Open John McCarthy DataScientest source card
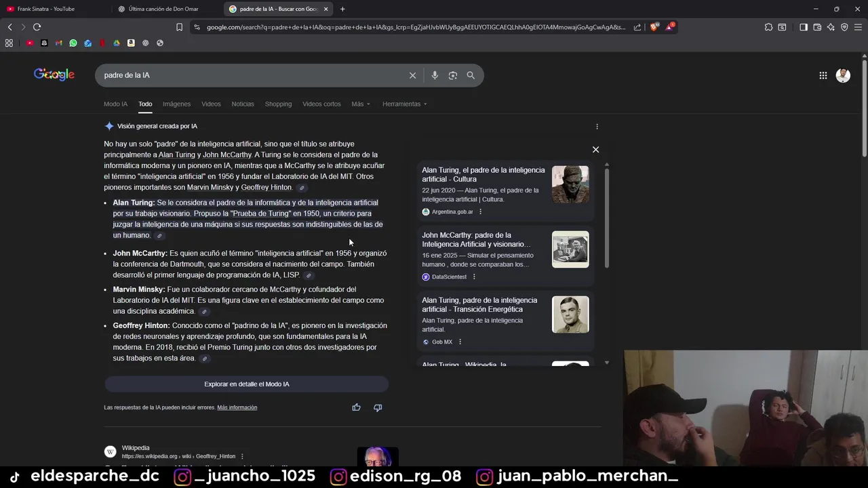868x488 pixels. 505,256
